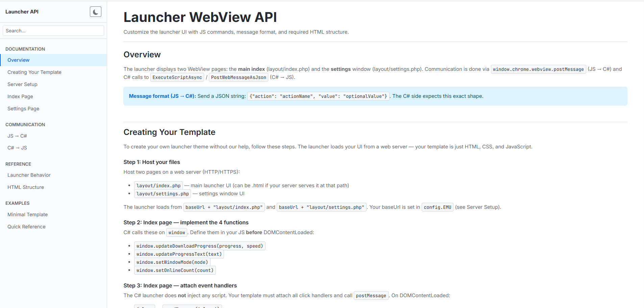View the Minimal Template example
Screen dimensions: 644x308
28,215
